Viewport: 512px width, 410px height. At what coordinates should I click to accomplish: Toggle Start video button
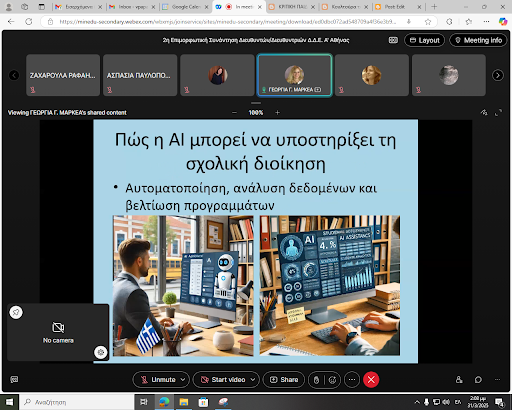click(x=223, y=380)
